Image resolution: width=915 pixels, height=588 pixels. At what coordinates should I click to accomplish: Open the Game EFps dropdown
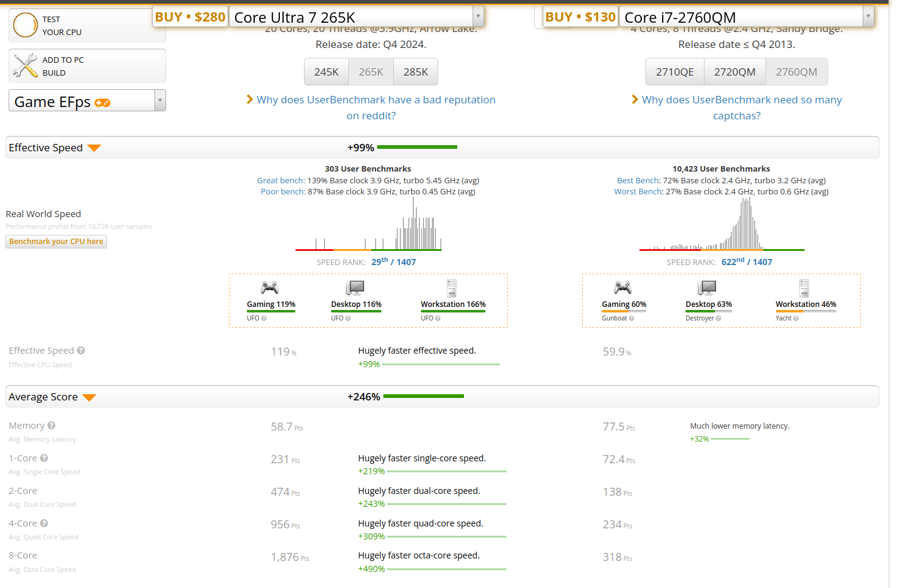click(x=87, y=100)
